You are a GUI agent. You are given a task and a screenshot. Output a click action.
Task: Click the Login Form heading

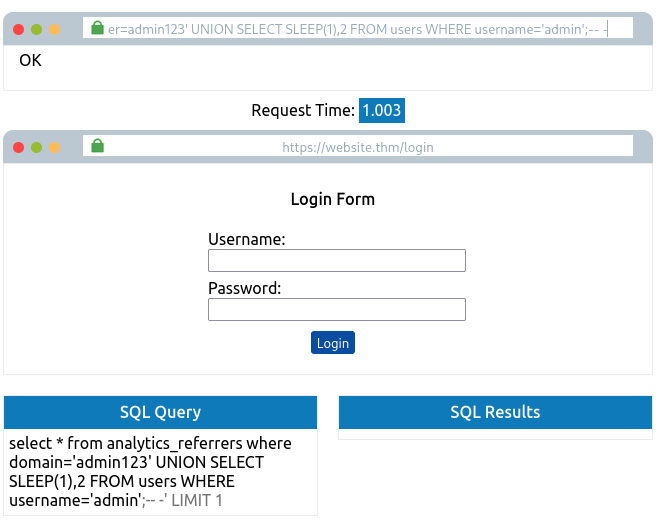pos(333,199)
